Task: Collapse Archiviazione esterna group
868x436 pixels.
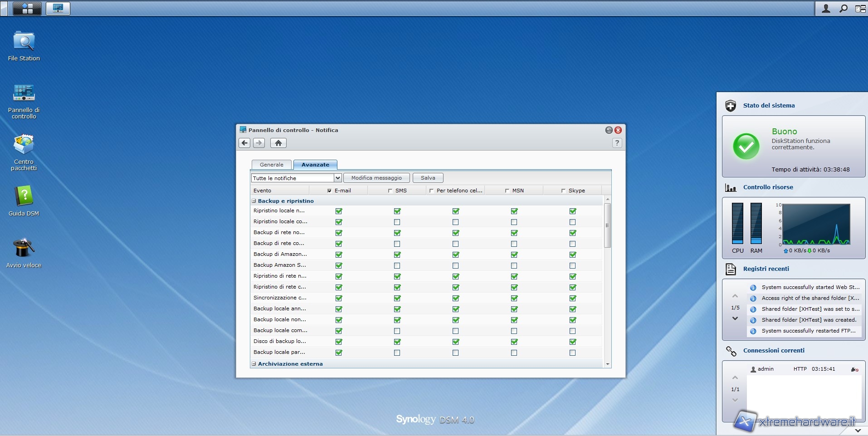Action: [254, 364]
